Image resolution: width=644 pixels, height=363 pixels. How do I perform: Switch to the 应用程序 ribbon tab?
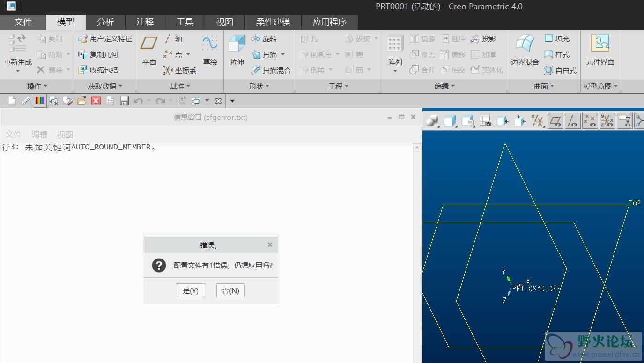[x=330, y=22]
